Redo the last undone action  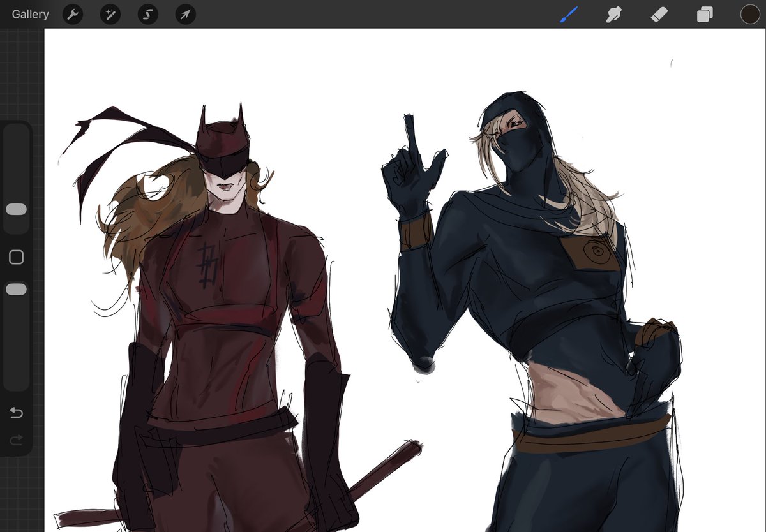click(16, 439)
